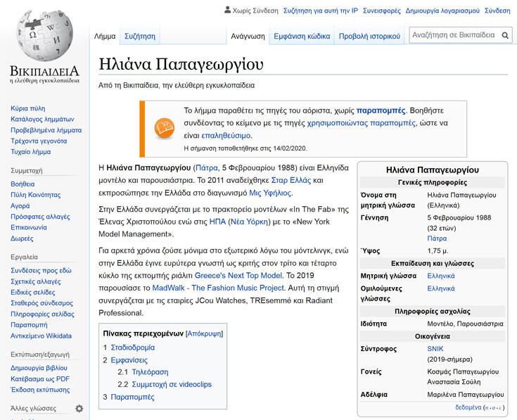
Task: Open Κατάλογος λημμάτων in sidebar
Action: [42, 120]
